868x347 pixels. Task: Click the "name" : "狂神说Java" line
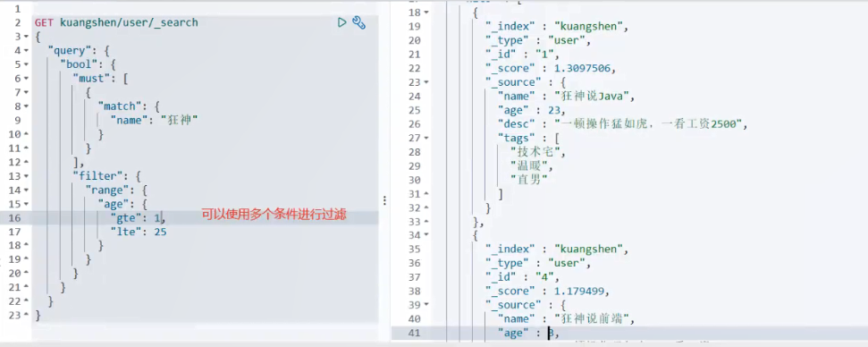point(566,97)
